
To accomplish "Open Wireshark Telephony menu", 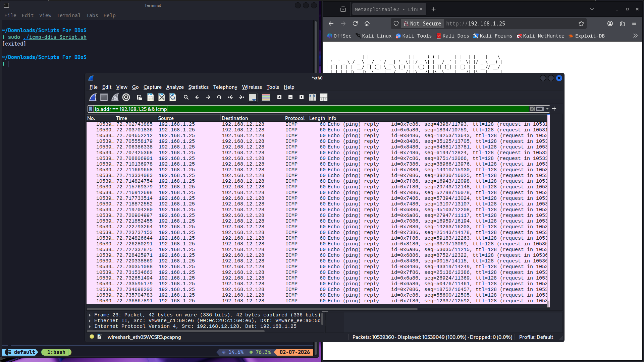I will (225, 87).
